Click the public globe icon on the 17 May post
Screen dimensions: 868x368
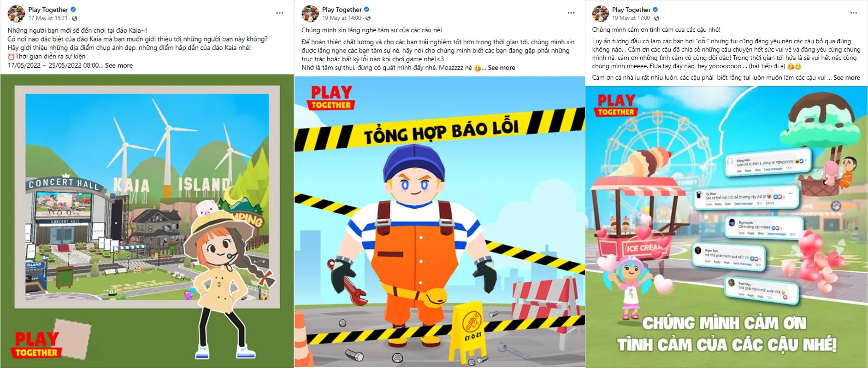click(x=75, y=18)
